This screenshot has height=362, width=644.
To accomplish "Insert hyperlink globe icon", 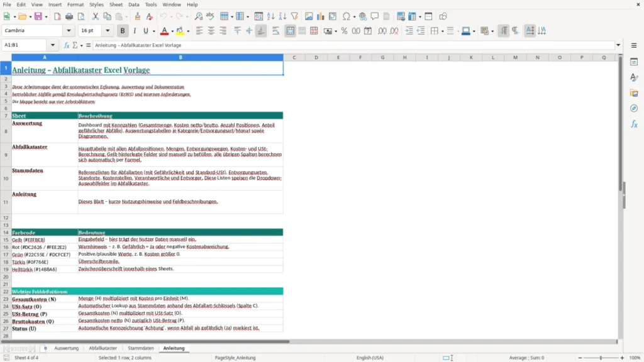I will pos(363,16).
